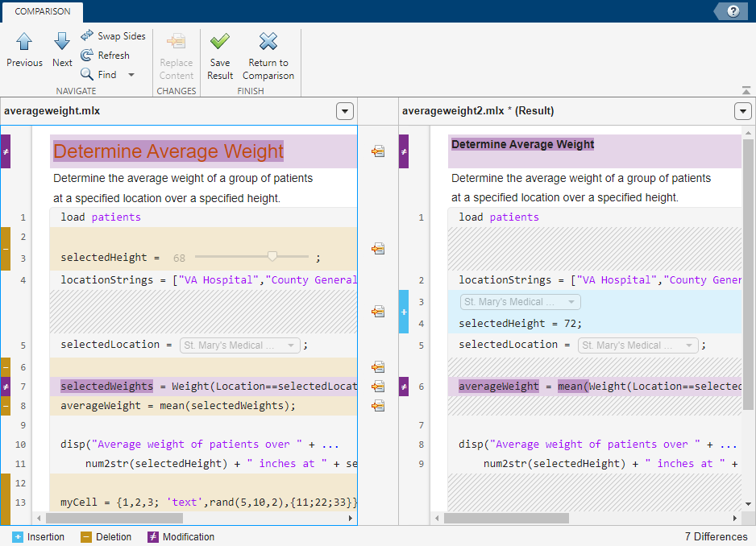Click the Find button
The width and height of the screenshot is (756, 546).
coord(98,75)
